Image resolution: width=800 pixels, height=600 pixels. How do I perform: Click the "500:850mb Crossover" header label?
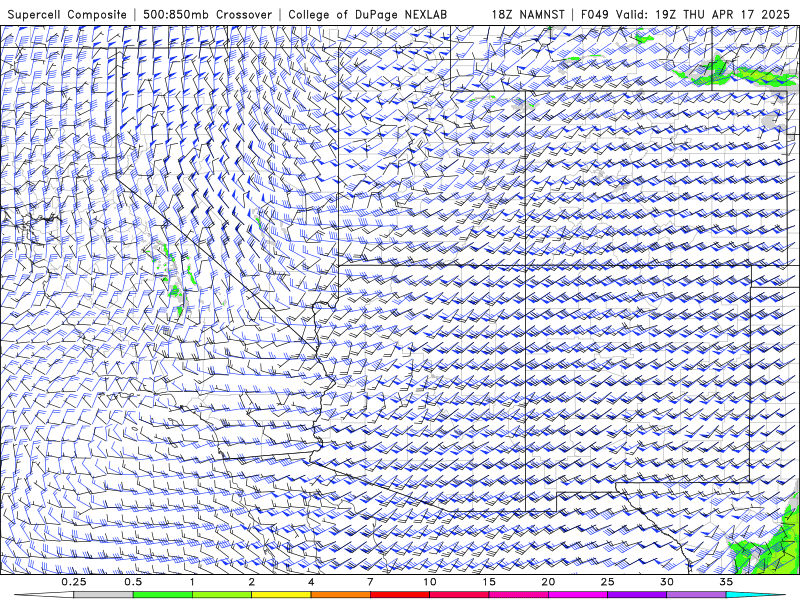click(x=208, y=14)
